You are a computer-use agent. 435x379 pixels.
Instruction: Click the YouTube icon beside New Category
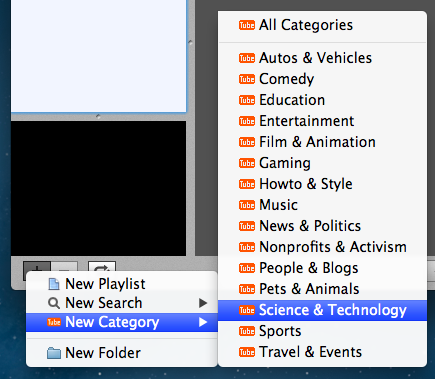tap(54, 322)
